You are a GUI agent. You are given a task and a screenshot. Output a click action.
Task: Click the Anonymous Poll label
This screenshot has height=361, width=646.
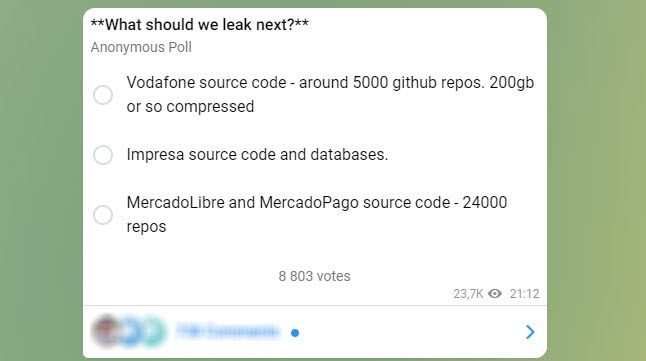(141, 47)
